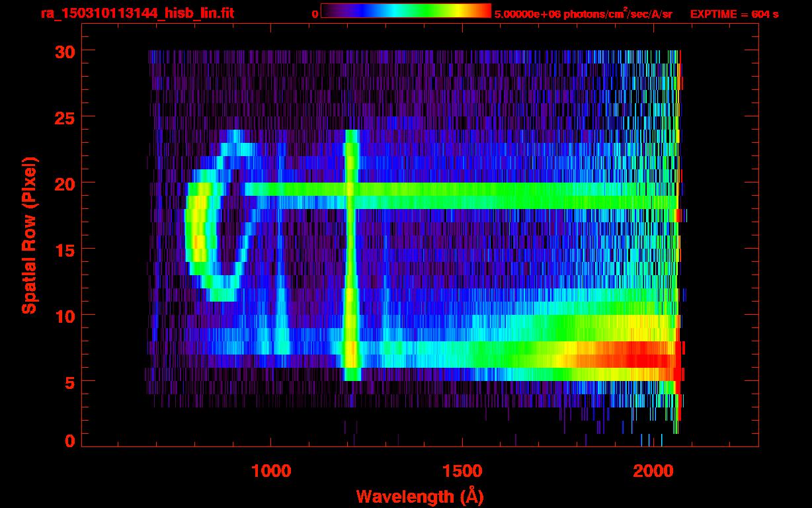The height and width of the screenshot is (508, 812).
Task: Click the 0 spatial row tick label
Action: (69, 441)
